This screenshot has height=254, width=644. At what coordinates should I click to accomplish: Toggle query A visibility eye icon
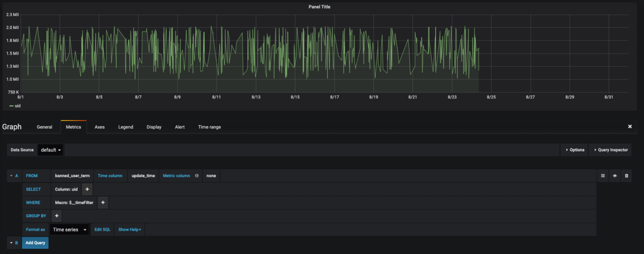615,176
